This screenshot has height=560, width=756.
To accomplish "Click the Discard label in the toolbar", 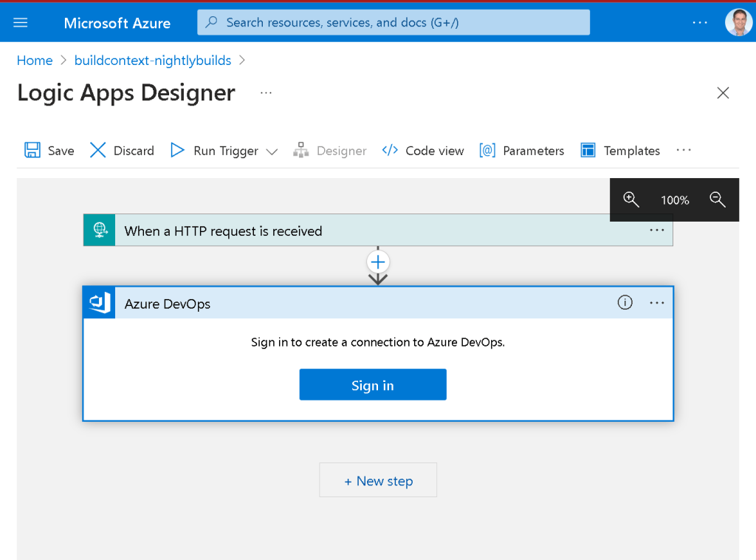I will point(134,151).
